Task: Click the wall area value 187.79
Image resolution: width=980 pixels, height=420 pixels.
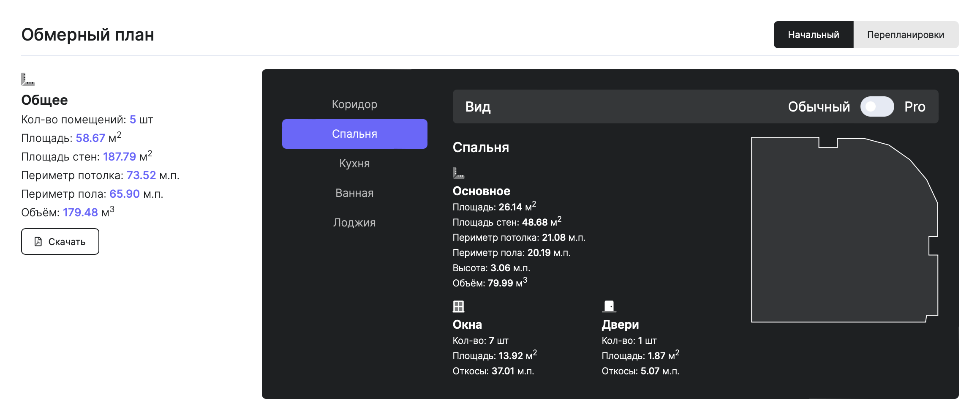Action: tap(119, 157)
